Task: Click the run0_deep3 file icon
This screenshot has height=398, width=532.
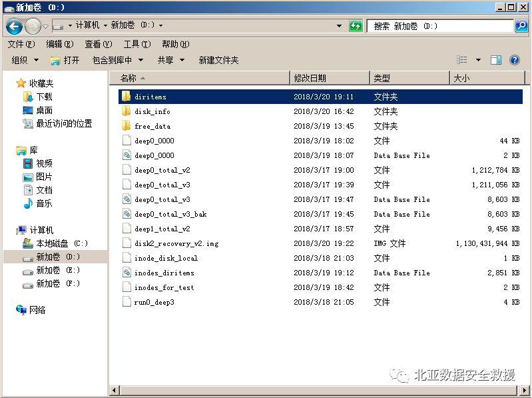Action: click(x=127, y=302)
